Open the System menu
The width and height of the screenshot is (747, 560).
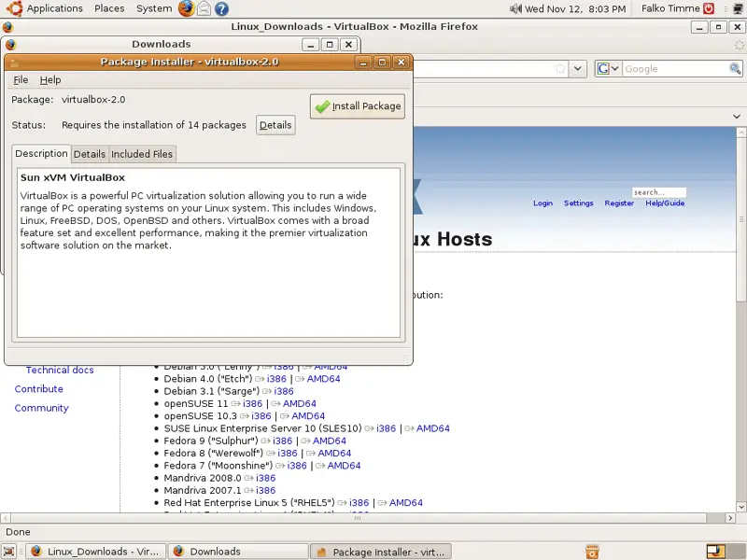[154, 8]
